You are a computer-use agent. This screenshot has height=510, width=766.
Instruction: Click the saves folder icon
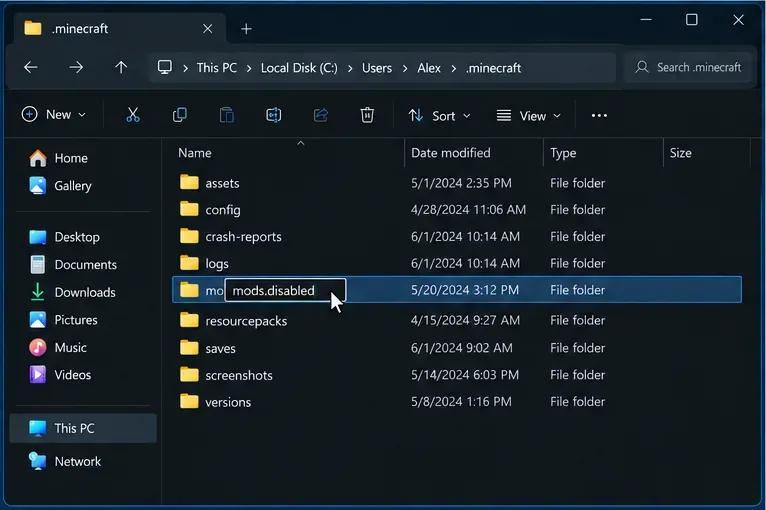(189, 347)
